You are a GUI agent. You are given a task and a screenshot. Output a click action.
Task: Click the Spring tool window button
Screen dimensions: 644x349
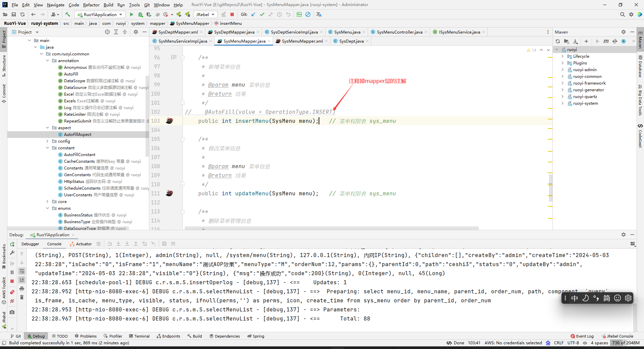click(256, 336)
